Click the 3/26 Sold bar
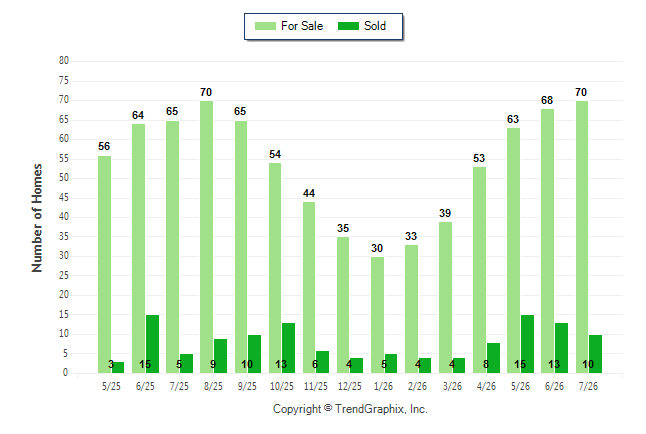646x434 pixels. pyautogui.click(x=459, y=366)
